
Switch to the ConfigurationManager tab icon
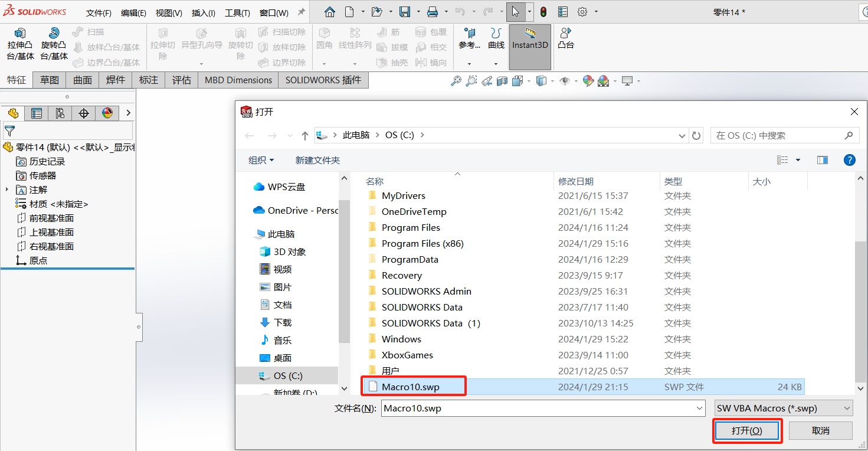point(60,113)
